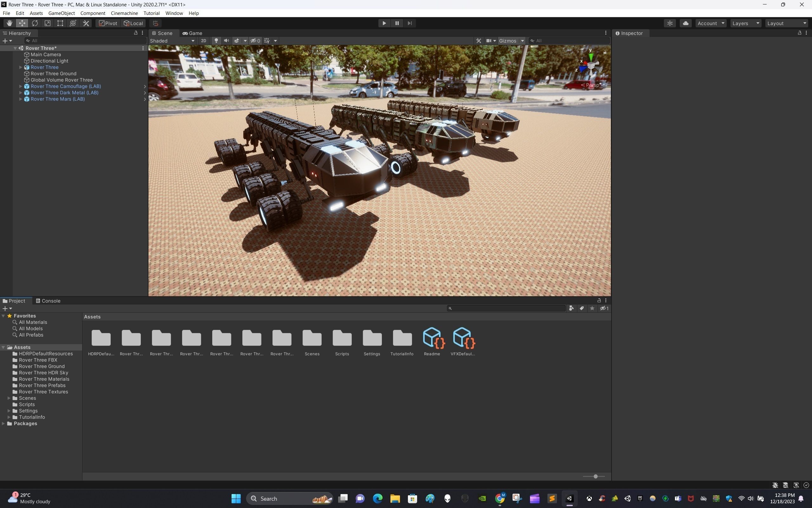Open Google Chrome from taskbar

click(500, 498)
